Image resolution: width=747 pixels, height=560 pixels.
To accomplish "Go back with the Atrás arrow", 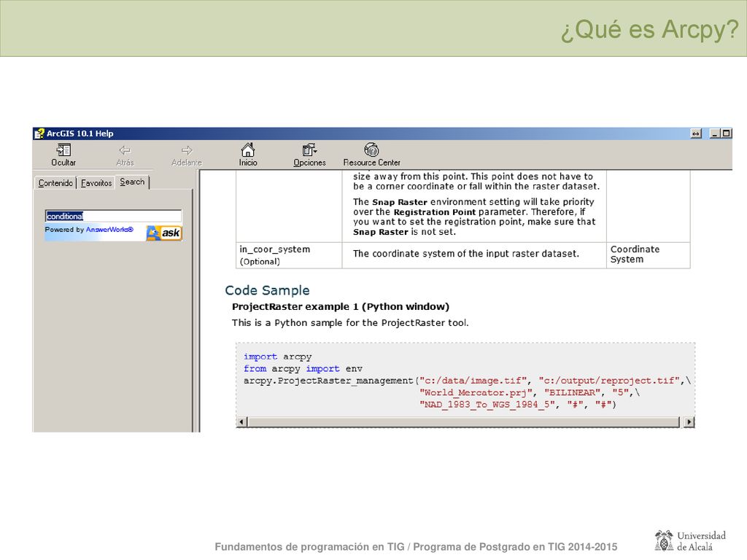I will point(125,150).
